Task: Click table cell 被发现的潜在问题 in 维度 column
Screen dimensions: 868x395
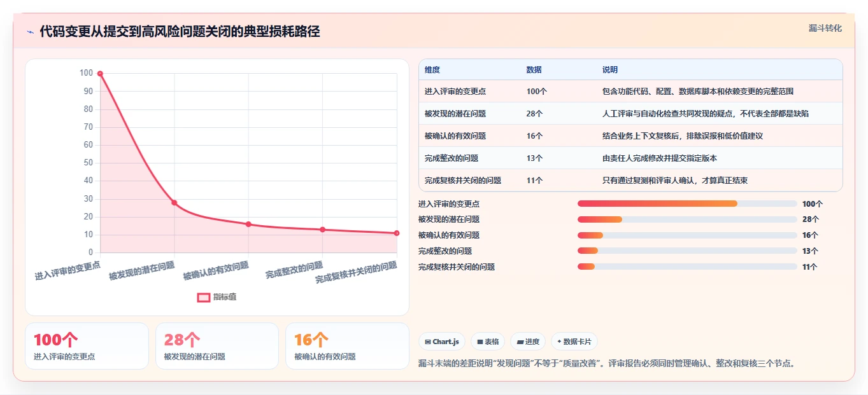Action: pyautogui.click(x=455, y=114)
